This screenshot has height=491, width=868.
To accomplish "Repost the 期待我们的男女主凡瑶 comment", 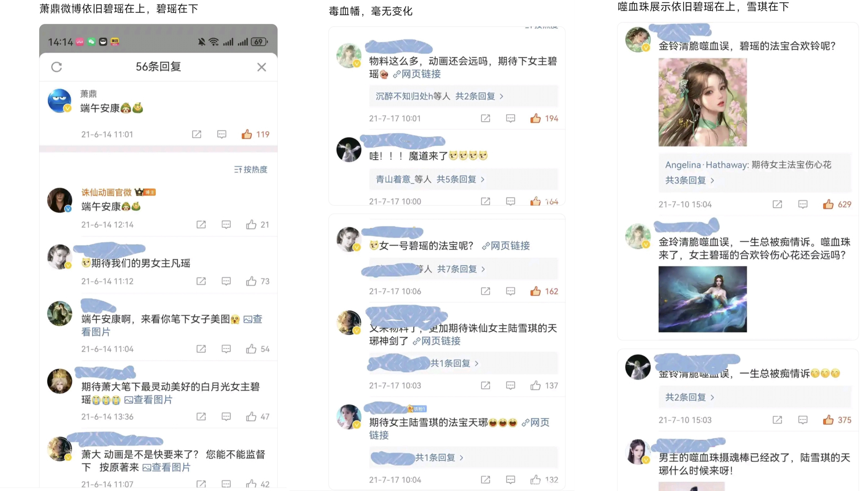I will click(x=201, y=281).
